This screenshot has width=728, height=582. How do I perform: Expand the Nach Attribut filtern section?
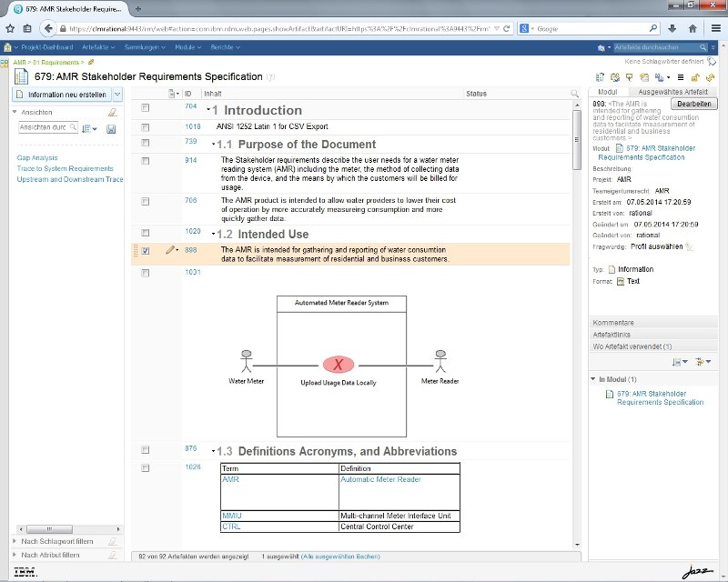click(x=15, y=555)
